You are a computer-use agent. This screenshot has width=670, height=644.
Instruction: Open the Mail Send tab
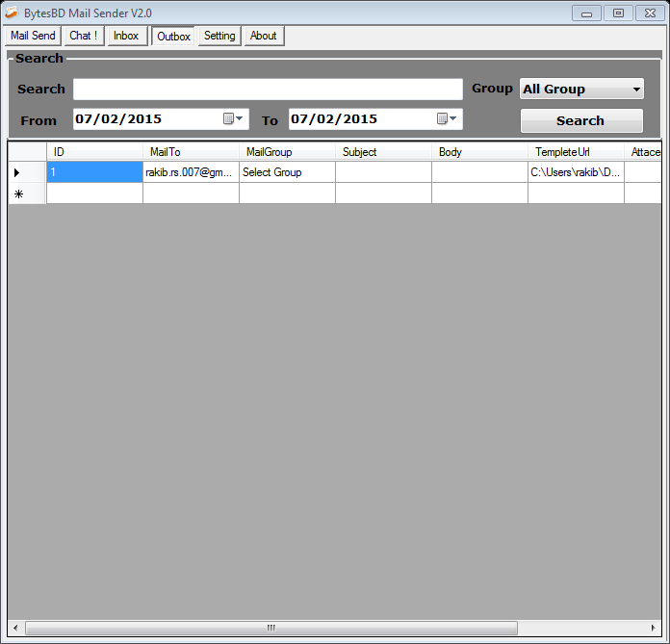(x=33, y=36)
